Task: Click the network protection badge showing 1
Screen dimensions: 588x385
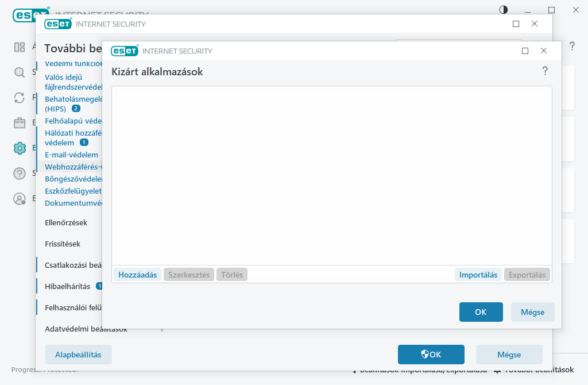Action: tap(84, 142)
